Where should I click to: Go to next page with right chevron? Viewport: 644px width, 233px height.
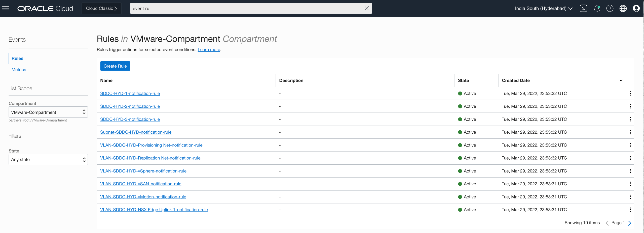630,223
